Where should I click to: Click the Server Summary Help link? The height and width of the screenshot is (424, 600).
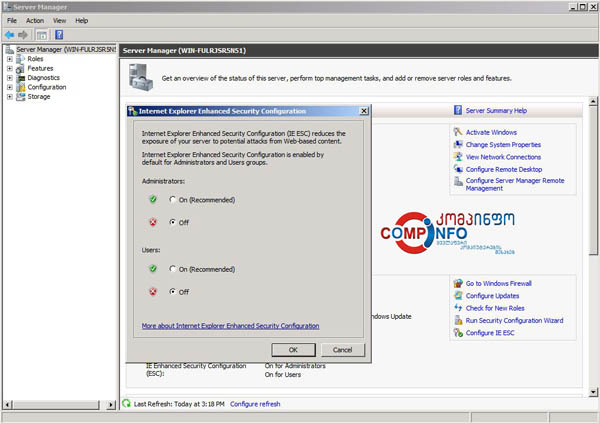496,111
